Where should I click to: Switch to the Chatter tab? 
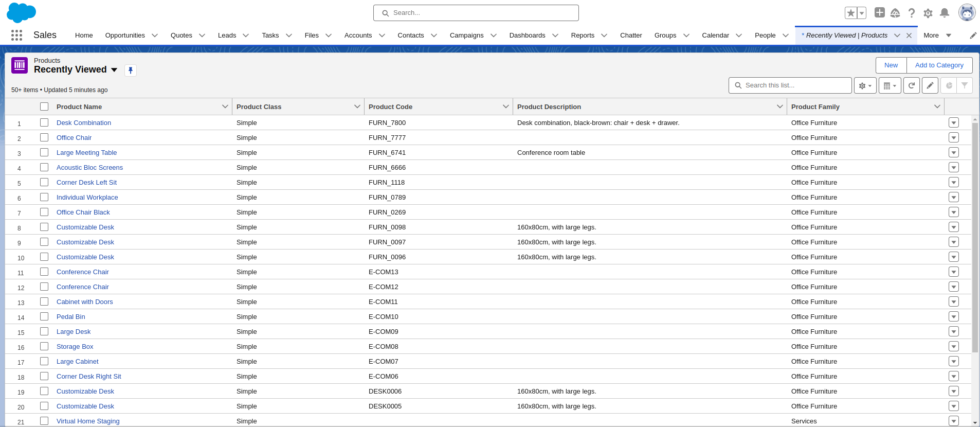pos(631,35)
